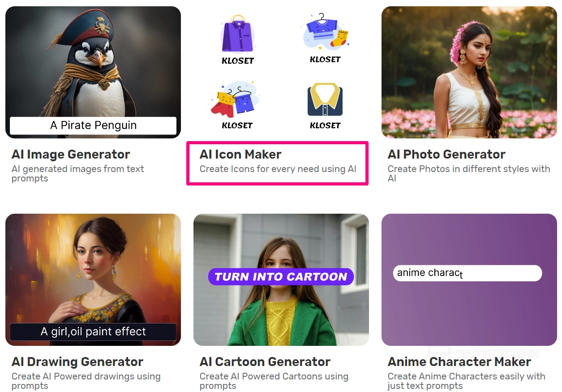Select the AI Cartoon Generator heading

point(265,362)
